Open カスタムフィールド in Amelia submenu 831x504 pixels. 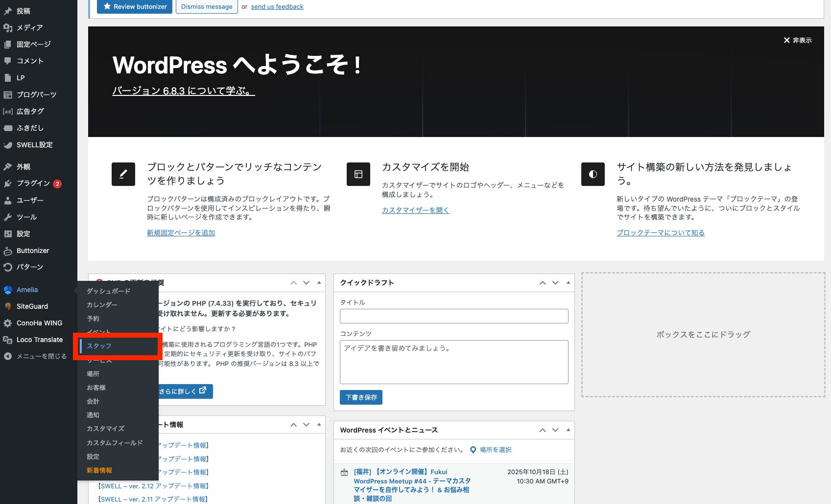click(x=115, y=442)
